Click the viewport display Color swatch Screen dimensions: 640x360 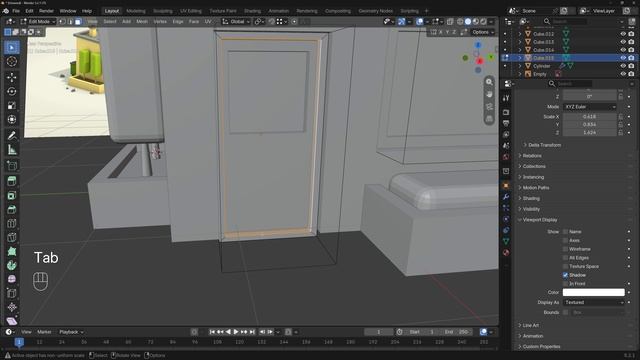click(x=593, y=292)
